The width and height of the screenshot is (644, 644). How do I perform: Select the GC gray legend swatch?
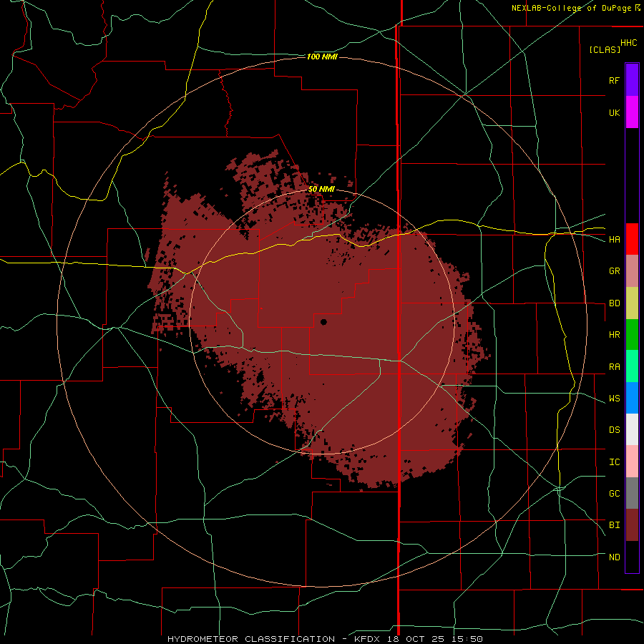632,493
